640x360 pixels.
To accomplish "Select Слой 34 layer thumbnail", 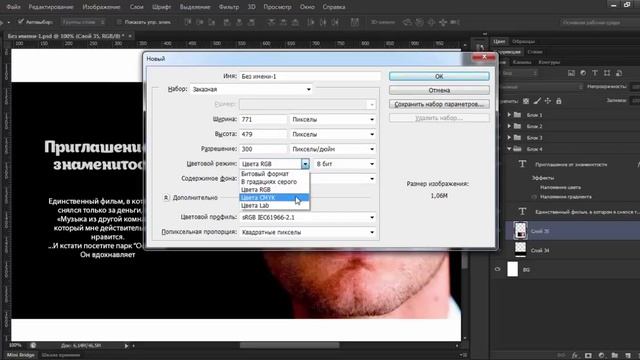I will 520,250.
